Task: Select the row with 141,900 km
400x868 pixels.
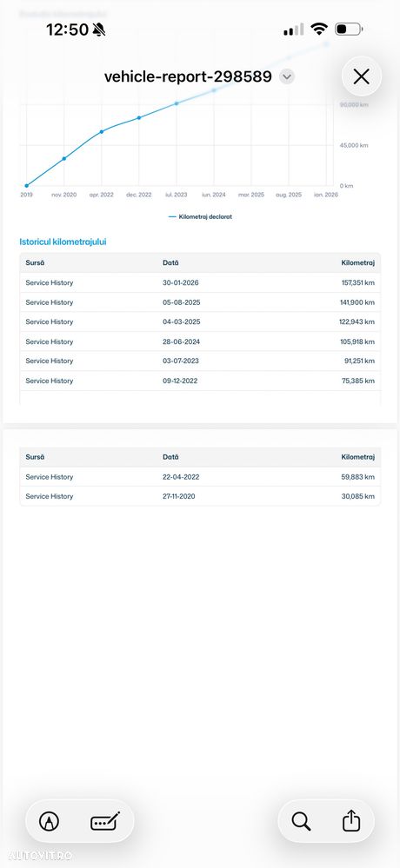Action: [x=200, y=302]
